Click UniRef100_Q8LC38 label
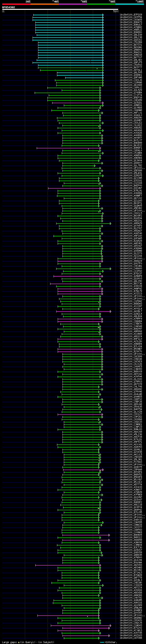 (131, 37)
